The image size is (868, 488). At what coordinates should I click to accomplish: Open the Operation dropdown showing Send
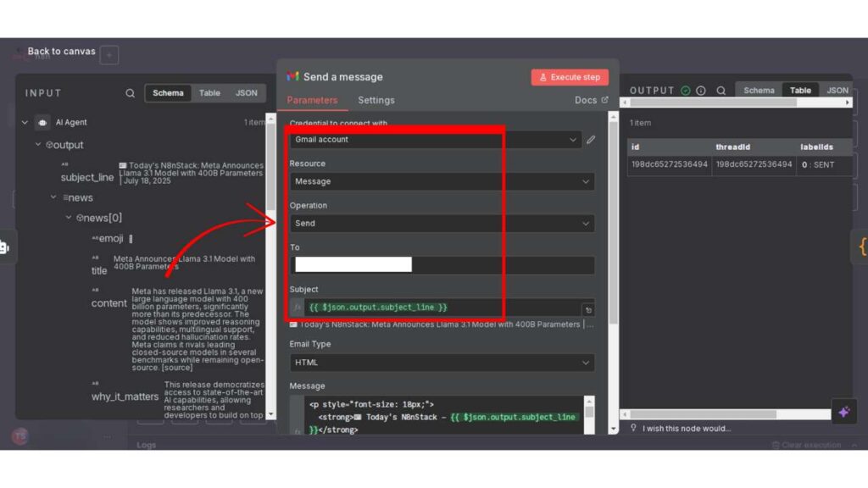coord(441,224)
